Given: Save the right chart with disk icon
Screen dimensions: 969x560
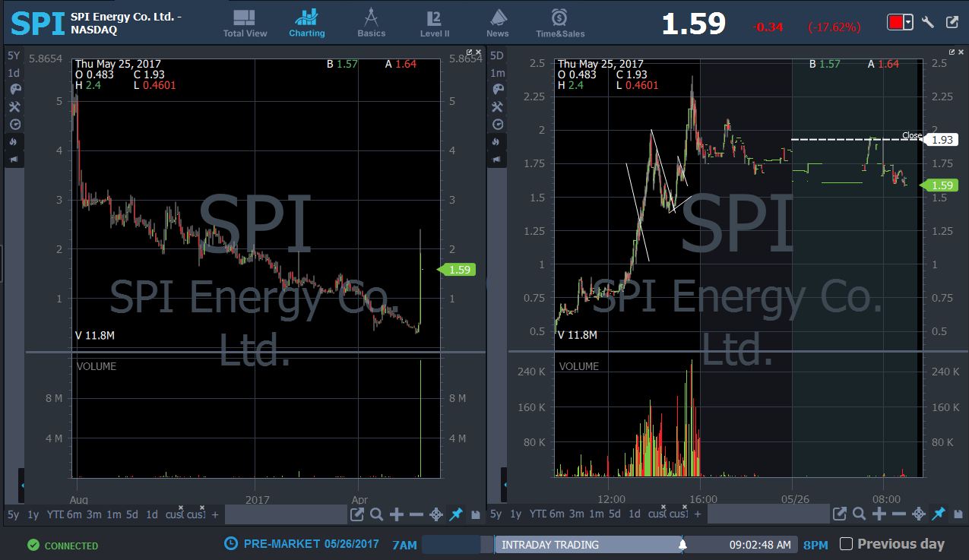Looking at the screenshot, I should point(958,515).
